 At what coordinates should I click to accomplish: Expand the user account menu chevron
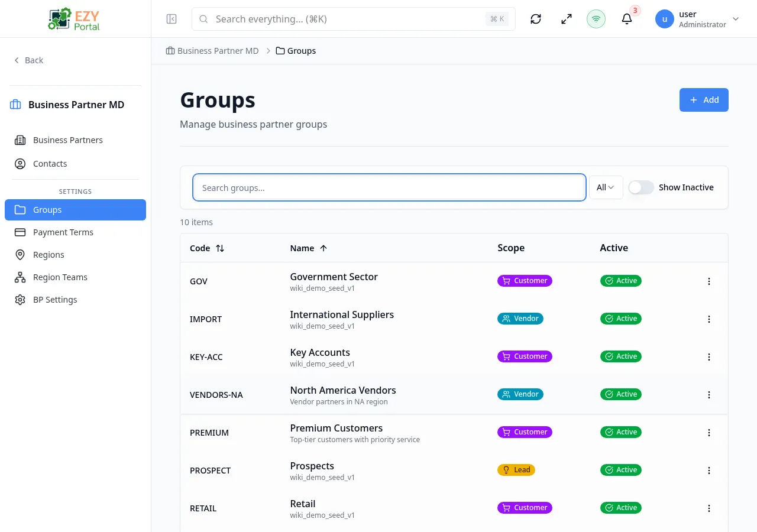click(736, 19)
